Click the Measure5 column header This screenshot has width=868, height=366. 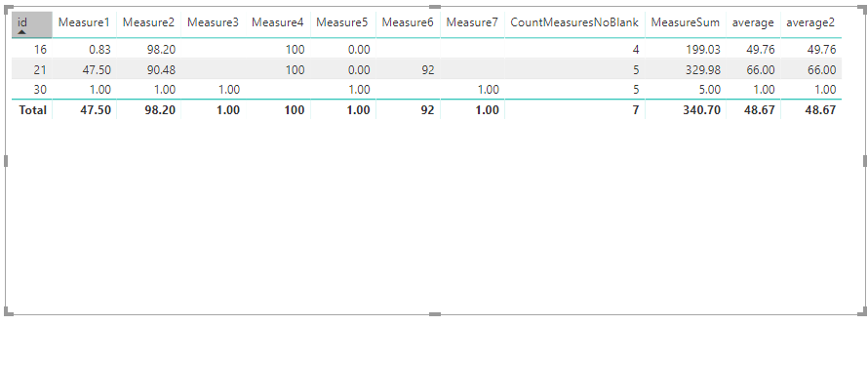pos(342,22)
